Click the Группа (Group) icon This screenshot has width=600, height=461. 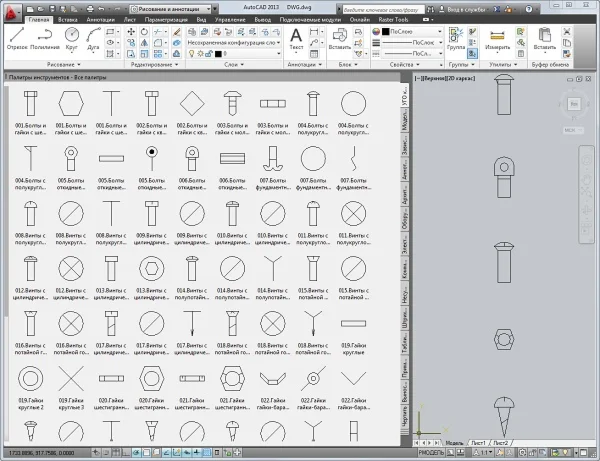[x=455, y=35]
